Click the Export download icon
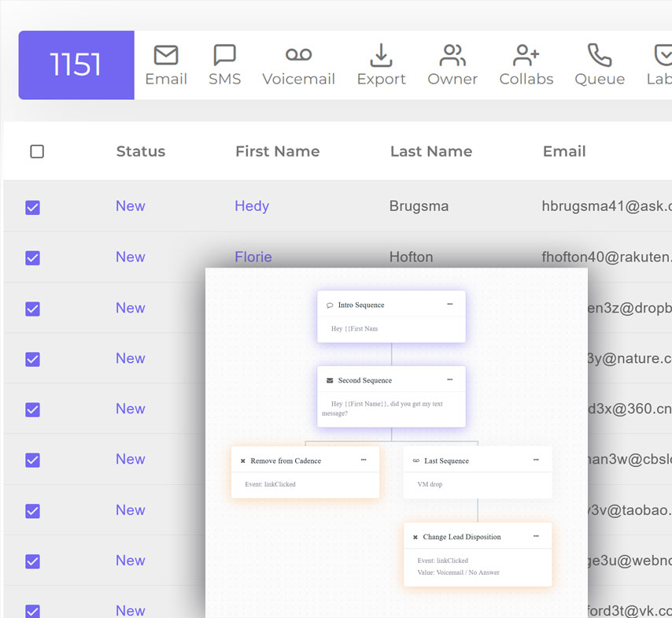Screen dimensions: 672x618 (381, 56)
